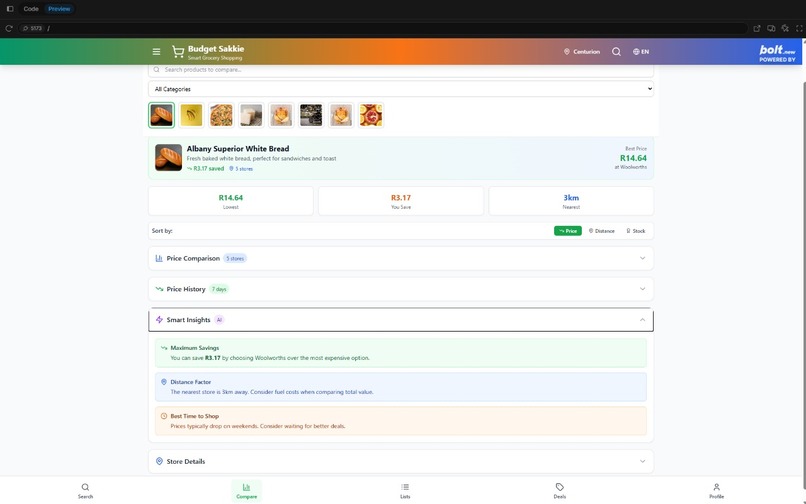The image size is (806, 504).
Task: Select the white bread thumbnail
Action: (161, 115)
